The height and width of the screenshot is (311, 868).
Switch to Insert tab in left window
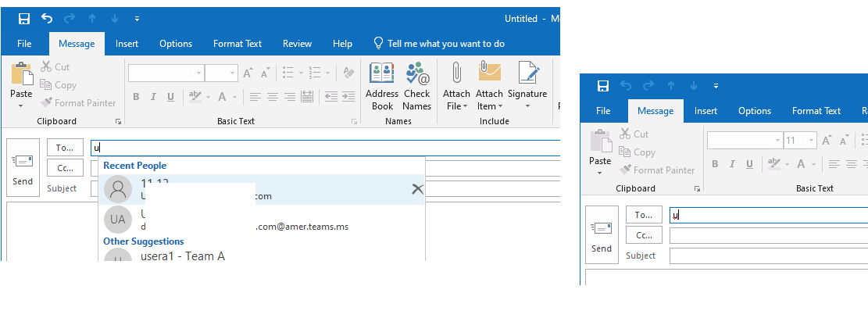point(127,44)
